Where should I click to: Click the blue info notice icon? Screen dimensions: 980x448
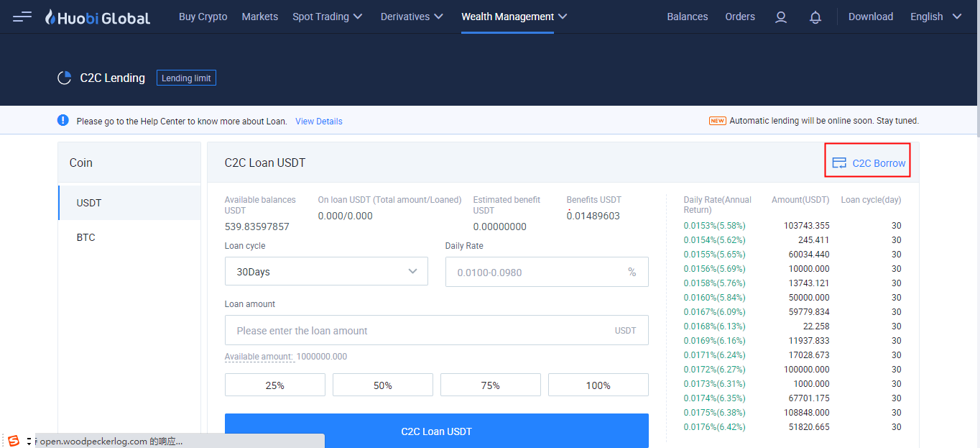(x=63, y=120)
